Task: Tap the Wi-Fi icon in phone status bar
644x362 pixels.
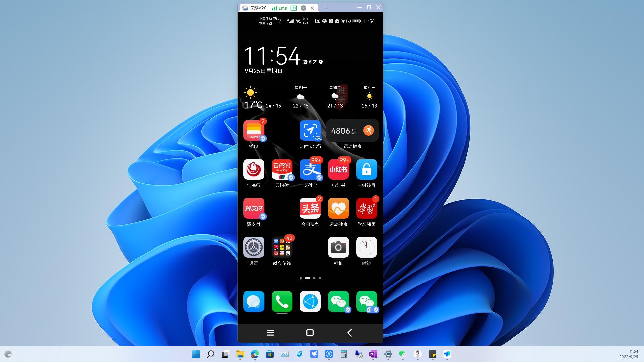Action: (x=298, y=21)
